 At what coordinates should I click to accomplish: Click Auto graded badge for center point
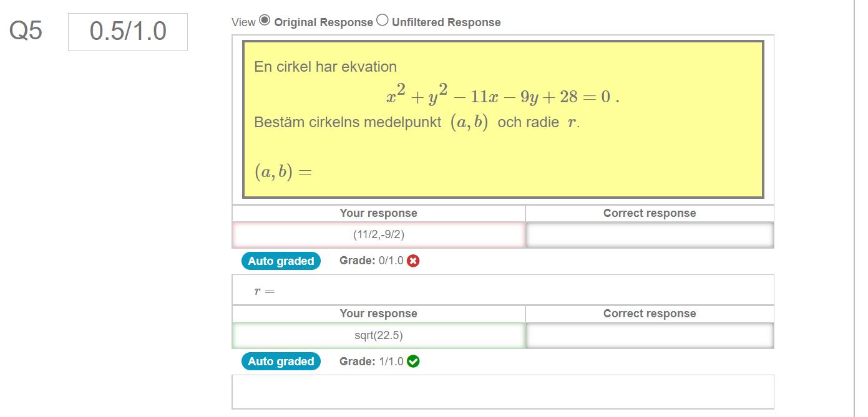click(281, 261)
